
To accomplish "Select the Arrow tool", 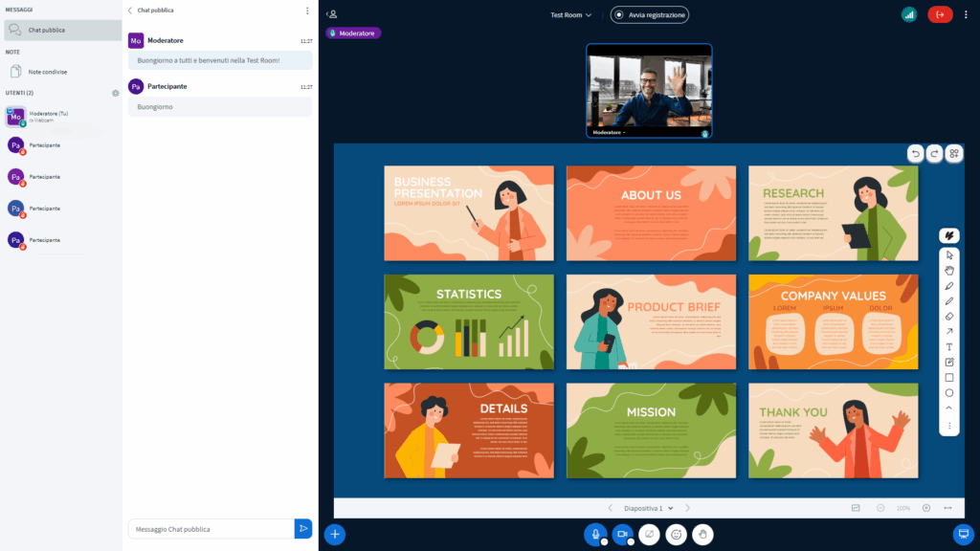I will click(x=949, y=331).
